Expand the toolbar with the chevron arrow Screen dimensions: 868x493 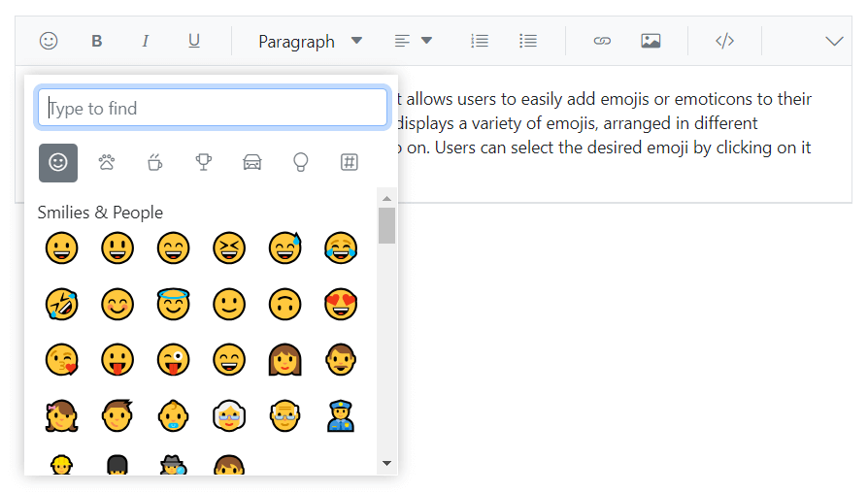point(834,41)
